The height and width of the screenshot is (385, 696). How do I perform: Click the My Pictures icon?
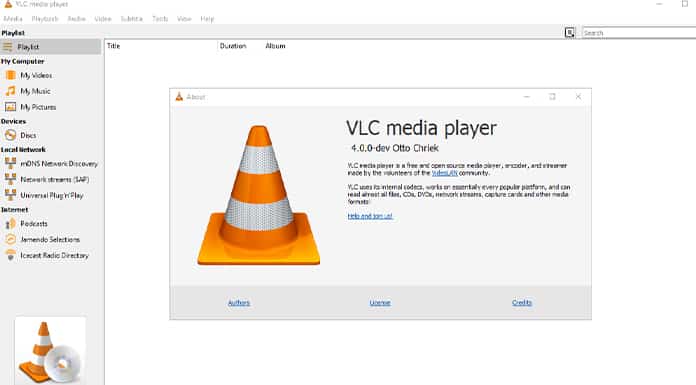(11, 107)
